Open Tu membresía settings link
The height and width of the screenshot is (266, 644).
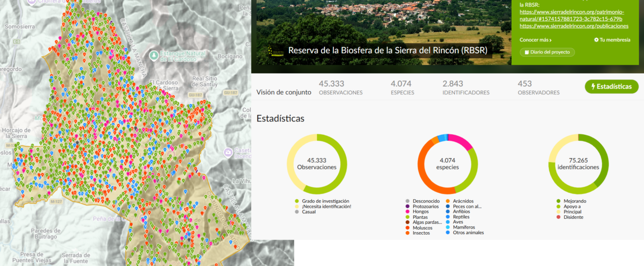tap(612, 40)
